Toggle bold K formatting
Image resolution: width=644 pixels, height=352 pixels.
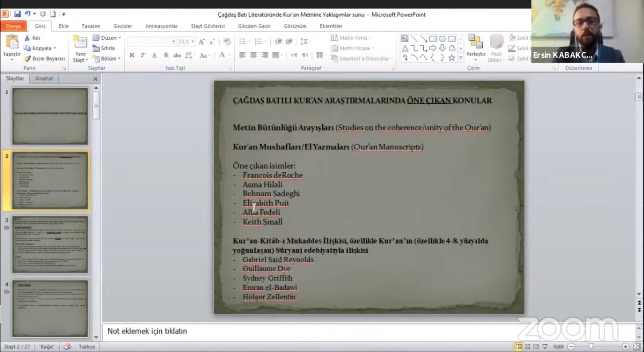tap(132, 55)
